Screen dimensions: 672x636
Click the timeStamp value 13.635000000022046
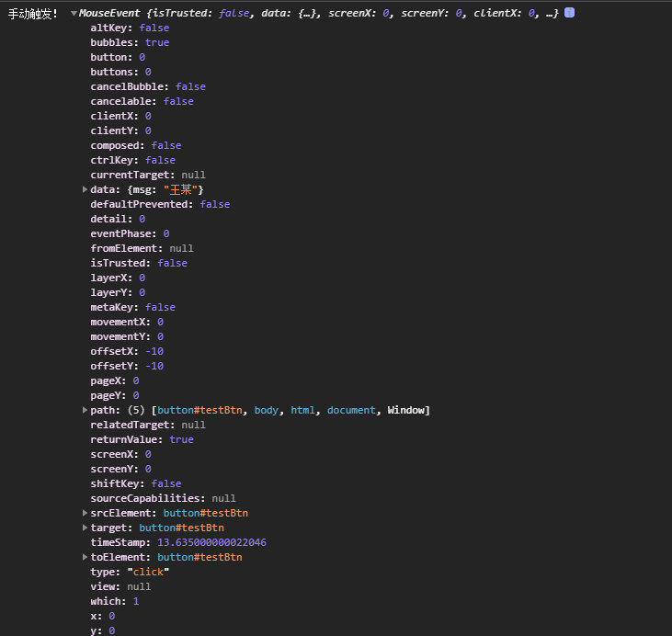tap(211, 542)
